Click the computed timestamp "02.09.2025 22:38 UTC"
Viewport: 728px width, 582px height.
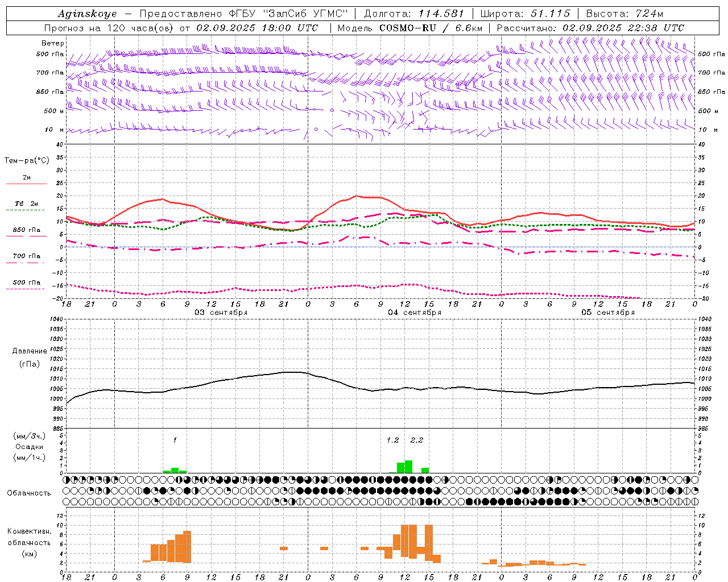click(x=623, y=28)
